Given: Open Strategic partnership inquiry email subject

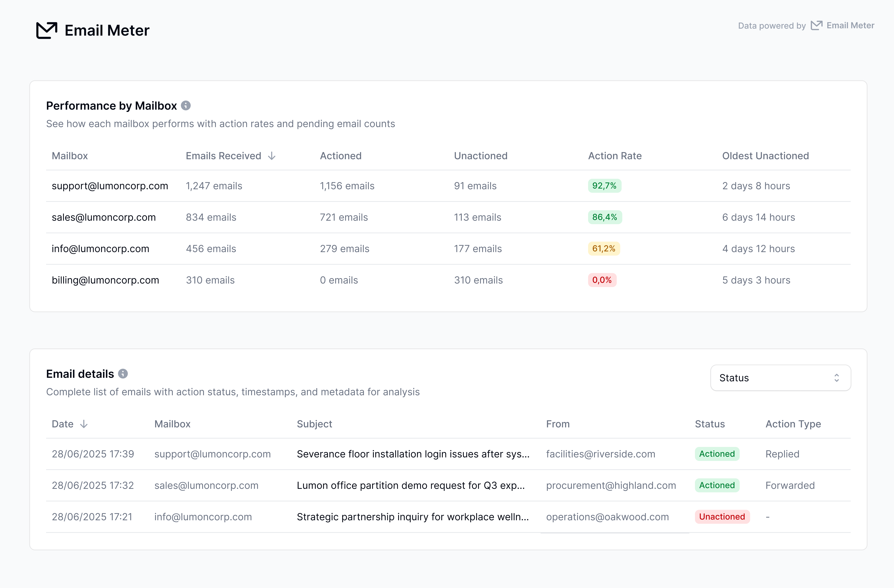Looking at the screenshot, I should [412, 517].
